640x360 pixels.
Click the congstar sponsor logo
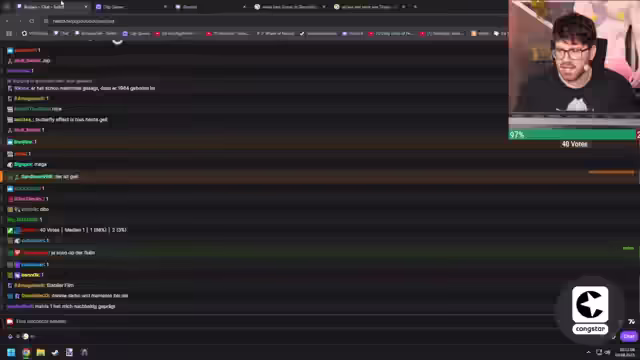(590, 310)
